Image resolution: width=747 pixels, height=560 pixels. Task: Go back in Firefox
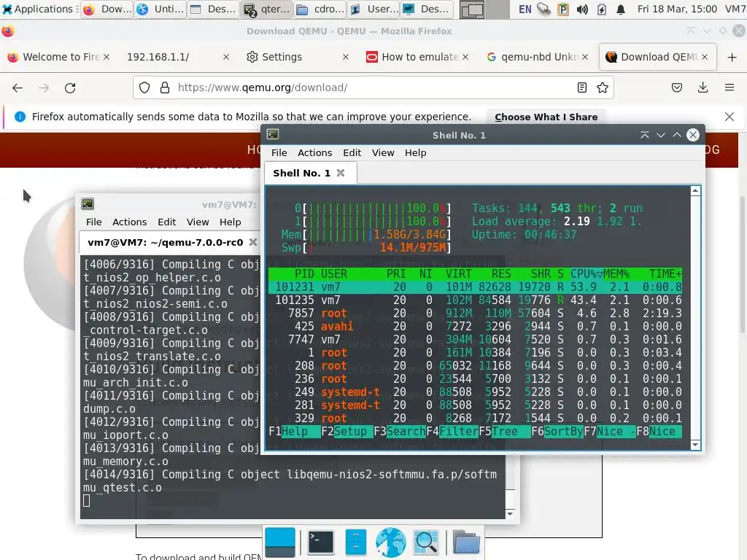(x=18, y=87)
